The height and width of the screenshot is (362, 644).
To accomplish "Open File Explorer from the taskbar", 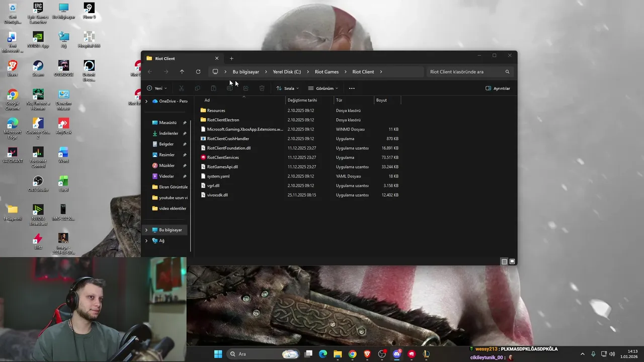I will (338, 354).
